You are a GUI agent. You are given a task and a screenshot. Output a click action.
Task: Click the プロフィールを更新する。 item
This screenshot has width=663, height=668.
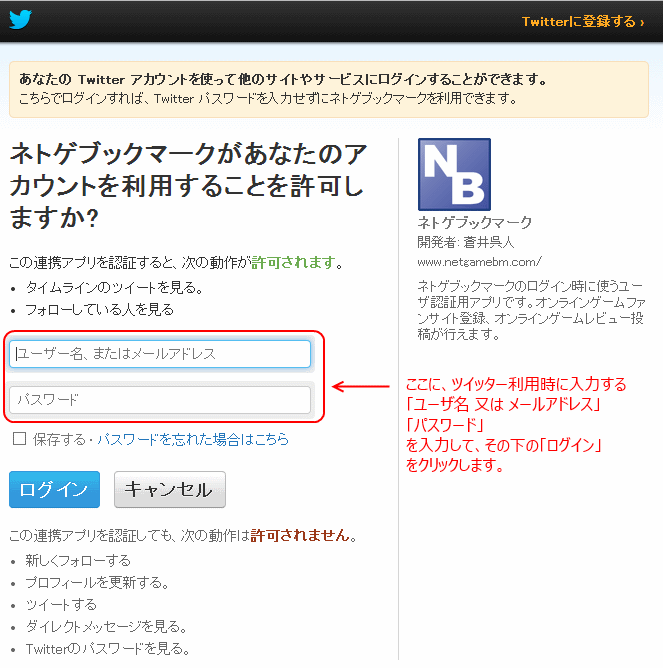pyautogui.click(x=97, y=582)
